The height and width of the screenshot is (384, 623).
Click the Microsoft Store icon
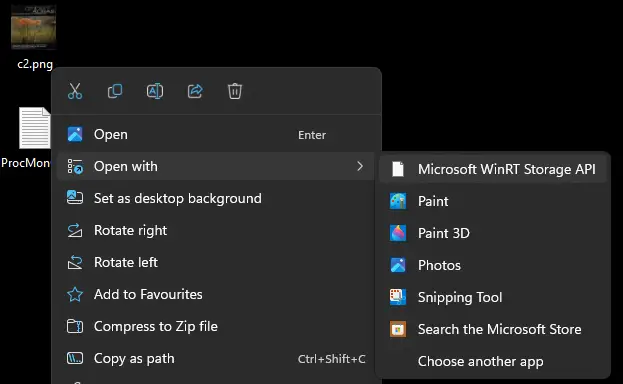(x=398, y=329)
